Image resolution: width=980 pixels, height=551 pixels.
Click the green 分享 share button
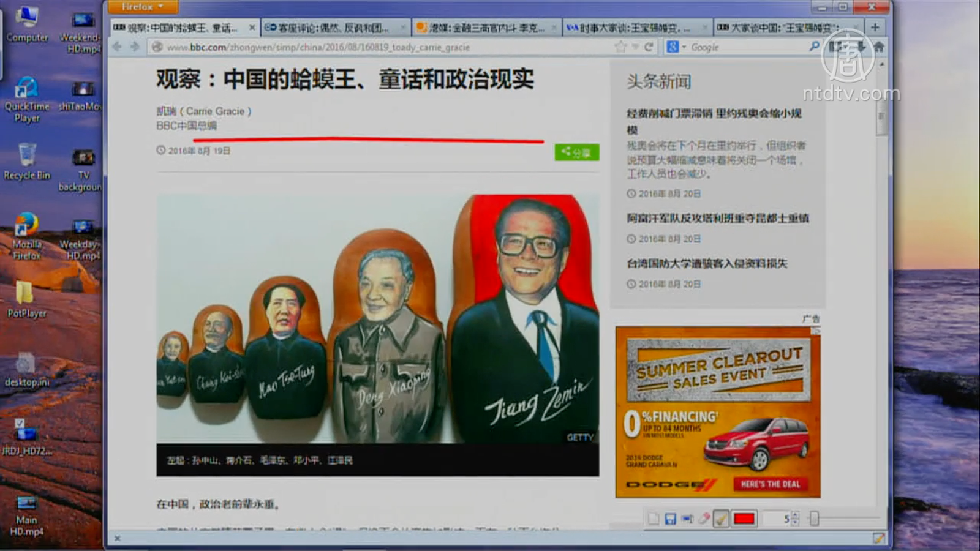pyautogui.click(x=576, y=152)
